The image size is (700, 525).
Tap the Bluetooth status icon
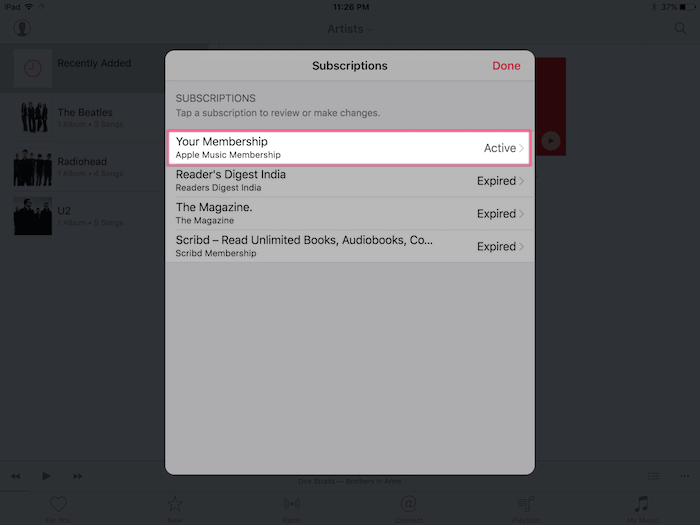click(x=654, y=7)
